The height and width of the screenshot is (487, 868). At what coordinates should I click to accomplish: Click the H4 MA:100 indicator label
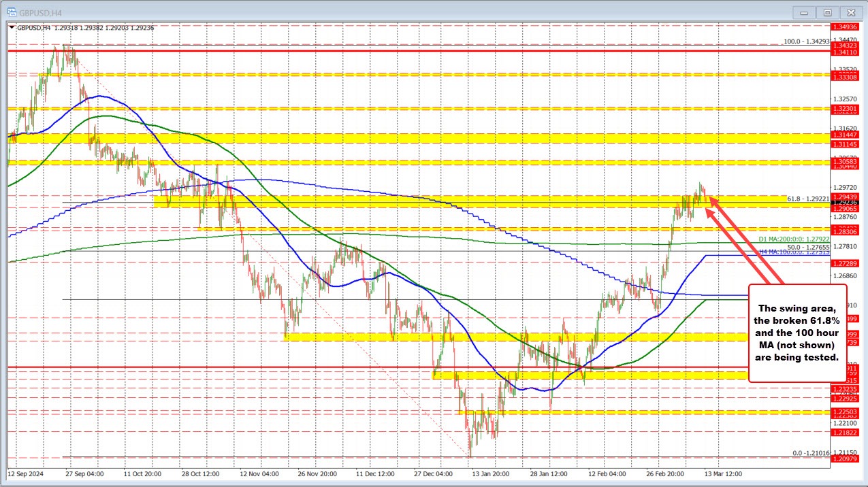tap(794, 252)
